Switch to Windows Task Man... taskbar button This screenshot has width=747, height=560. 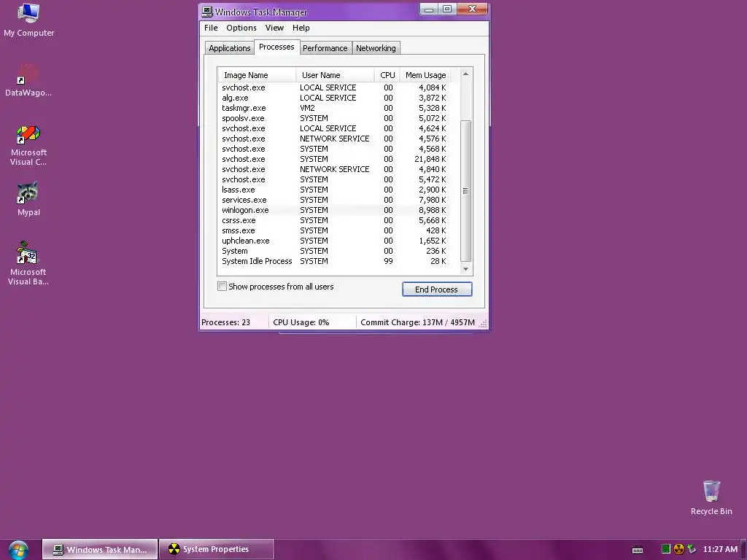[x=100, y=550]
